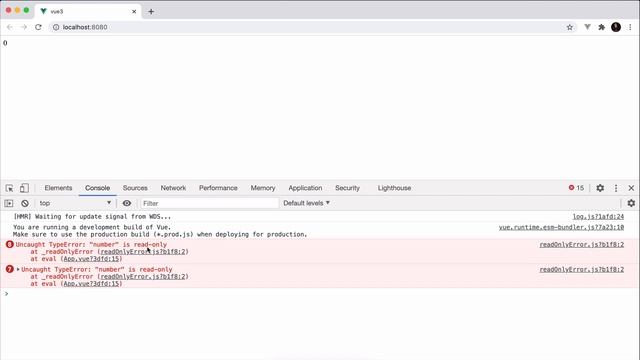Screen dimensions: 640x360
Task: View site information icon in address bar
Action: point(56,27)
